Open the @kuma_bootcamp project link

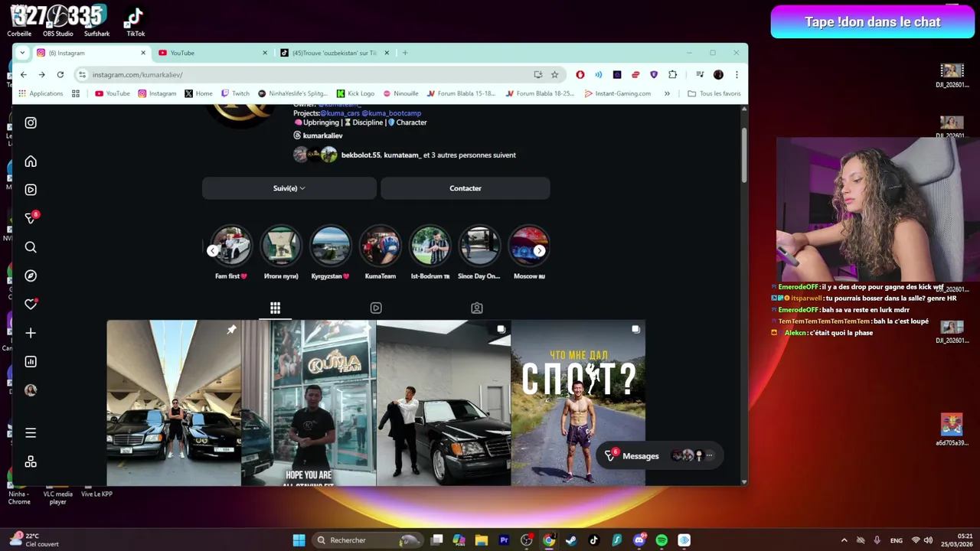point(391,113)
